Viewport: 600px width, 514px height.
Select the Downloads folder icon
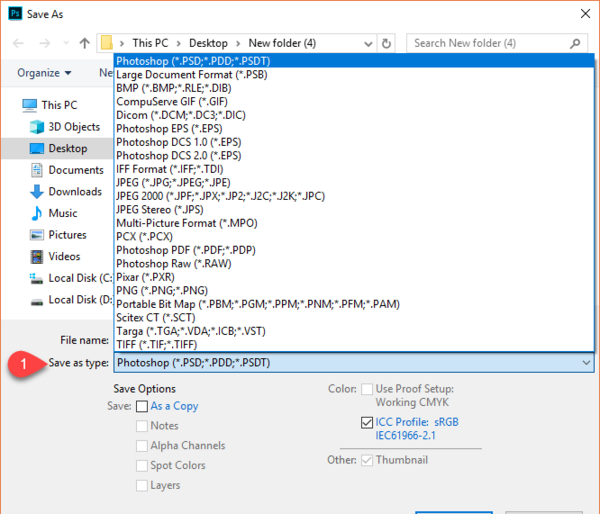tap(37, 191)
